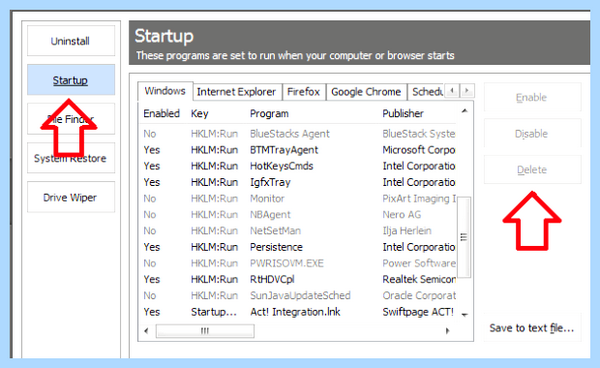
Task: Select the IgfxTray entry
Action: point(298,182)
